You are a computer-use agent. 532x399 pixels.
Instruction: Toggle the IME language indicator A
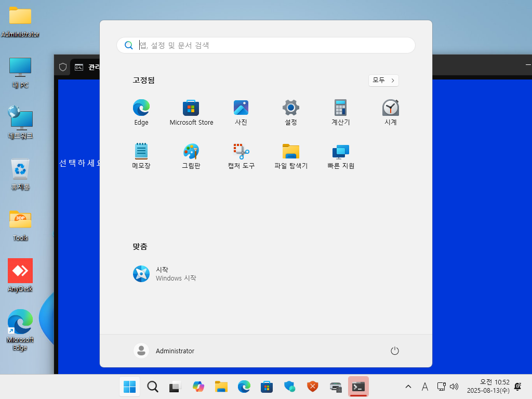tap(425, 387)
